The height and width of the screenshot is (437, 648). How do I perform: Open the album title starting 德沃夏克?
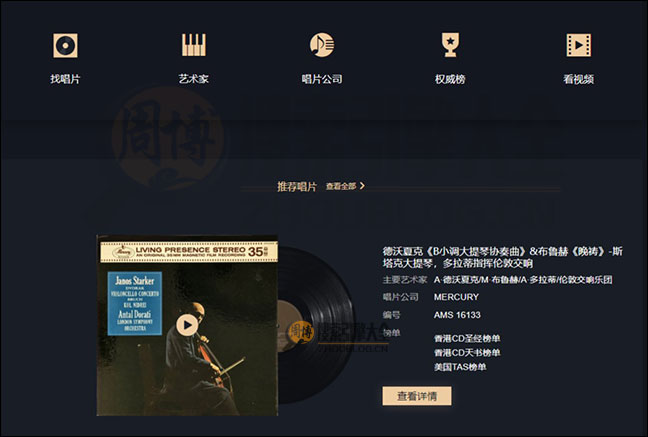(x=503, y=257)
